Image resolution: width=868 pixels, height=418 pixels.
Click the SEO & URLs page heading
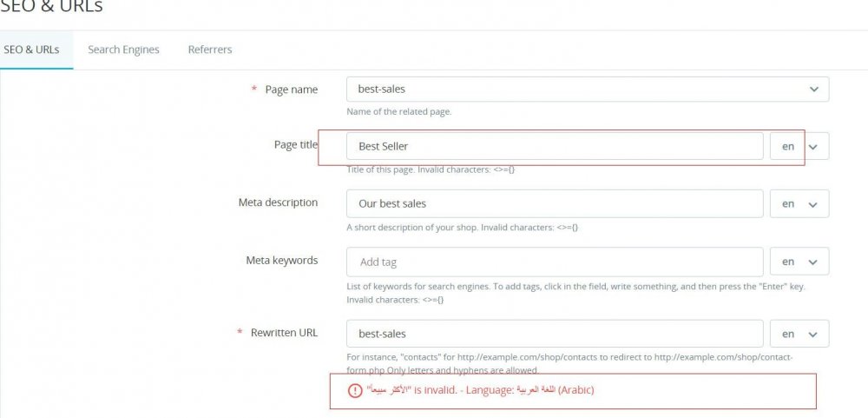pyautogui.click(x=51, y=7)
